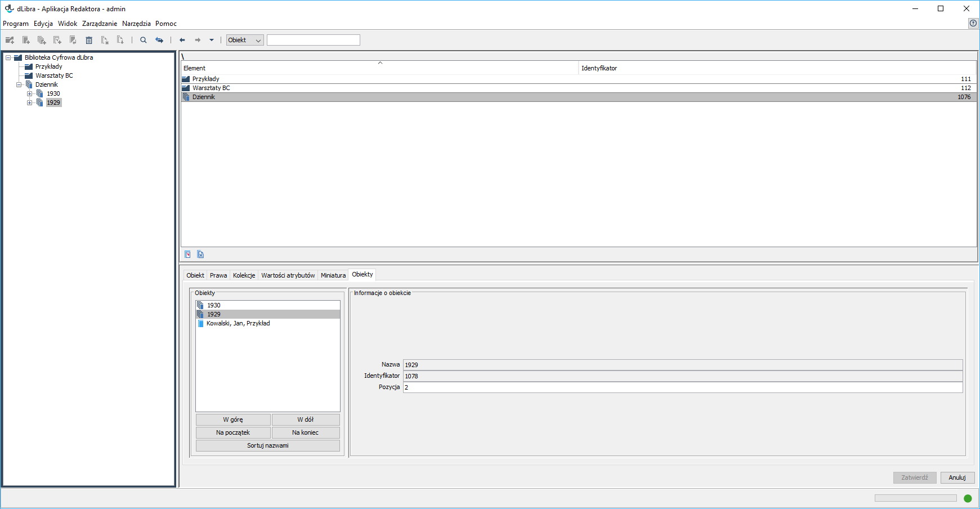Click the help icon below window controls
980x509 pixels.
point(973,23)
